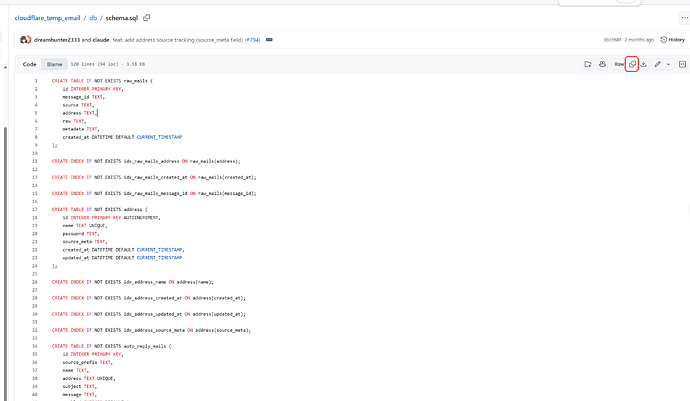Open dreamhunter2333 author profile
The width and height of the screenshot is (690, 401).
point(57,40)
